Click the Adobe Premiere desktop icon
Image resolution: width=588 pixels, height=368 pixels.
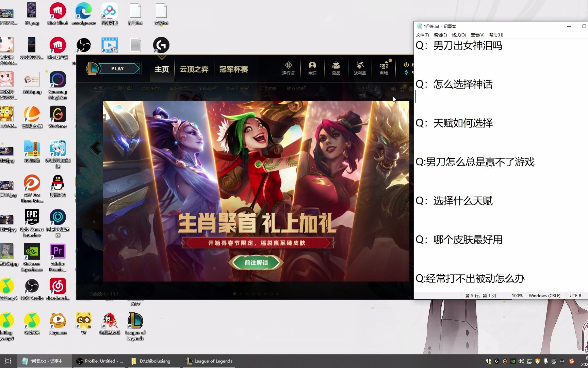point(58,257)
